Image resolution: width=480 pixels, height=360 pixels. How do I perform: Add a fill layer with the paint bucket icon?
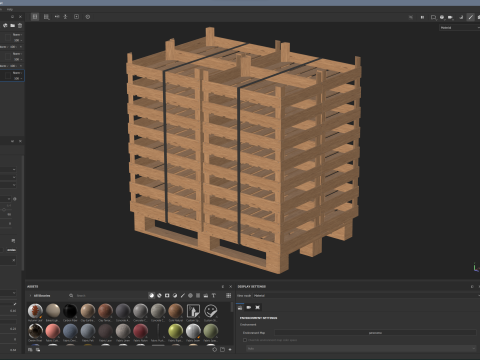click(x=5, y=25)
